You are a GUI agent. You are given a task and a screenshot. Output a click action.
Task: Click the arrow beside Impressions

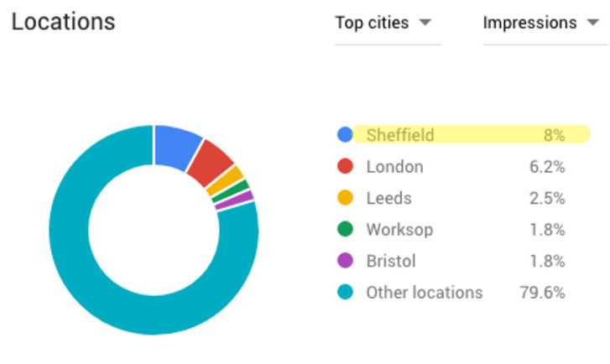coord(592,23)
